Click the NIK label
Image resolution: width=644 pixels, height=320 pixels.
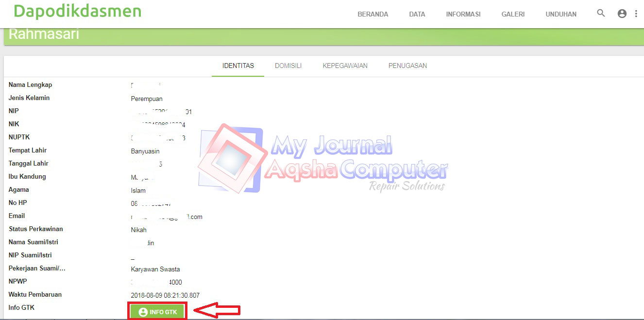click(14, 124)
